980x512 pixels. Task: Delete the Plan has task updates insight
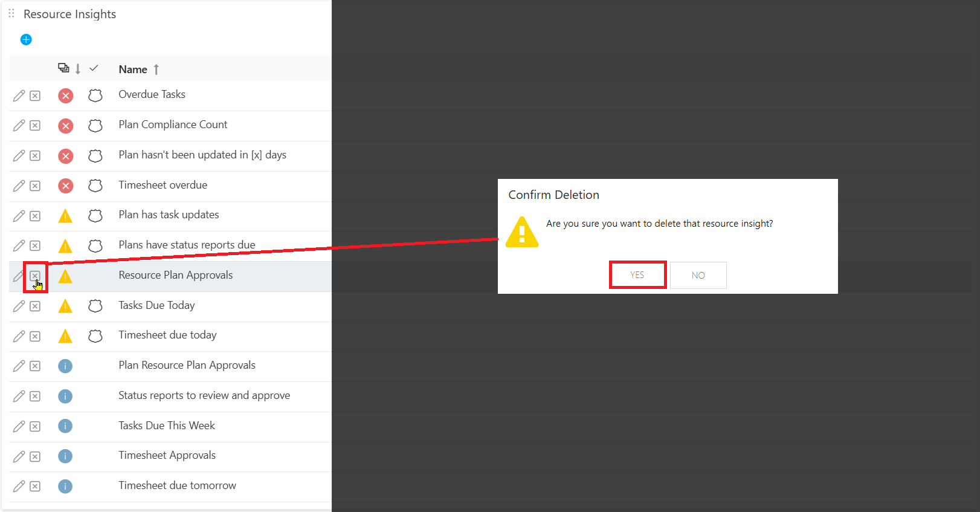[x=35, y=216]
